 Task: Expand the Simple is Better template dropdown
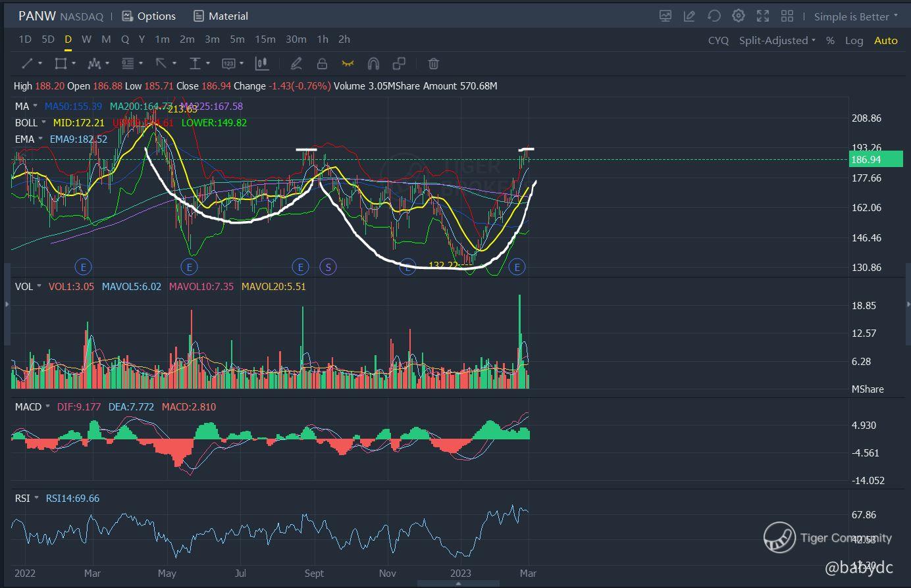(x=856, y=16)
